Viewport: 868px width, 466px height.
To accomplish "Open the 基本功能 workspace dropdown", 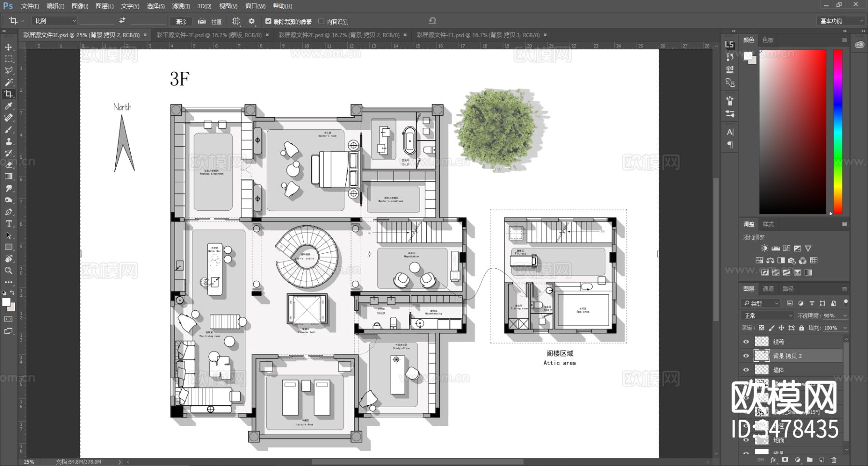I will [x=841, y=21].
